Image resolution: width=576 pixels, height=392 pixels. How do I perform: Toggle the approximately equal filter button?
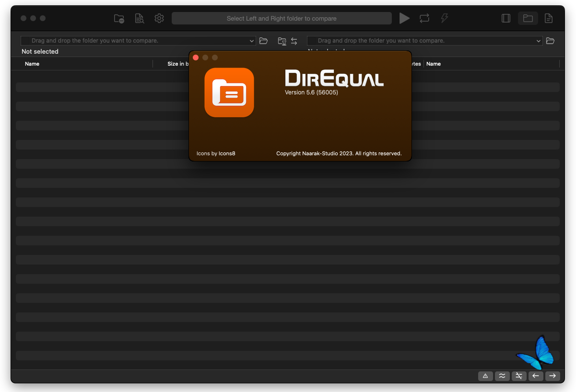(x=502, y=376)
